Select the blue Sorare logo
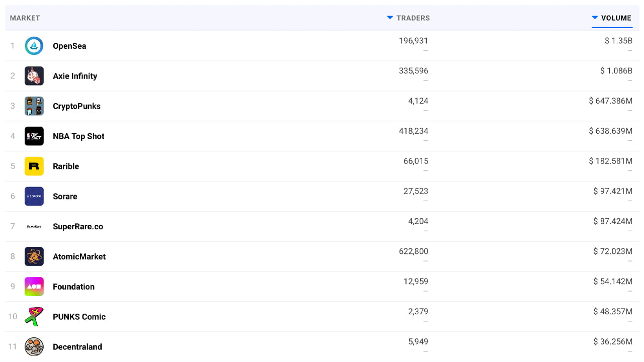Image resolution: width=644 pixels, height=362 pixels. click(34, 197)
